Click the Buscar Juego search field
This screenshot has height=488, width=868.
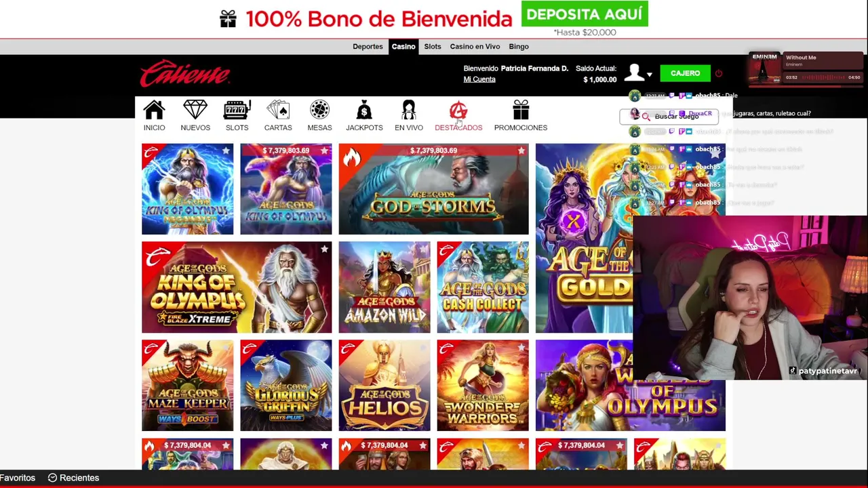669,117
